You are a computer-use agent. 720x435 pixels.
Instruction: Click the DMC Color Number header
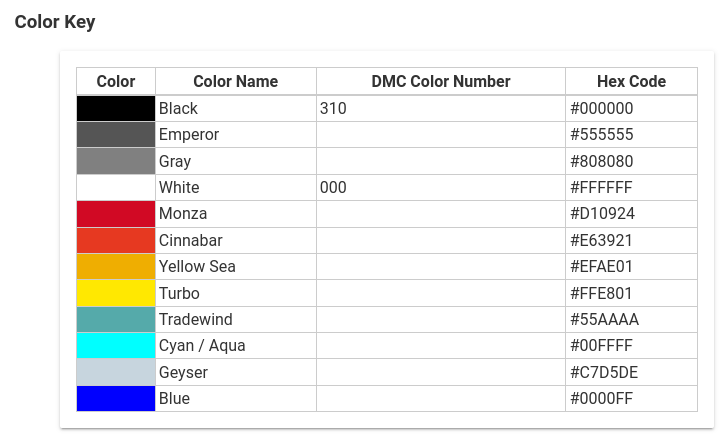(441, 81)
